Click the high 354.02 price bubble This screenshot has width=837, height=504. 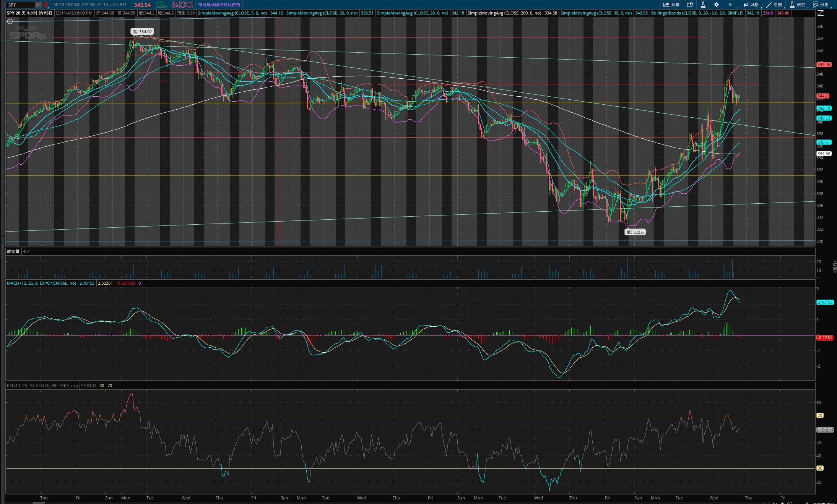coord(142,32)
